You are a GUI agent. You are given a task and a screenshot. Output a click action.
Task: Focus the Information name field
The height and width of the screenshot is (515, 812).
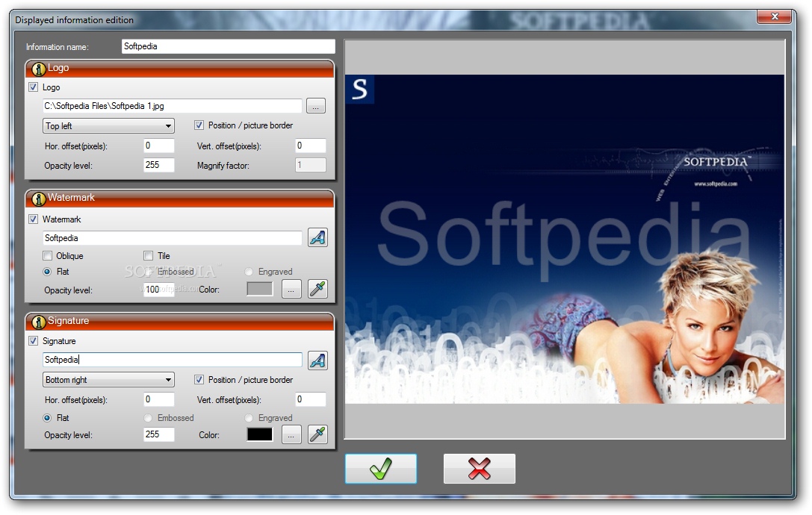click(229, 46)
